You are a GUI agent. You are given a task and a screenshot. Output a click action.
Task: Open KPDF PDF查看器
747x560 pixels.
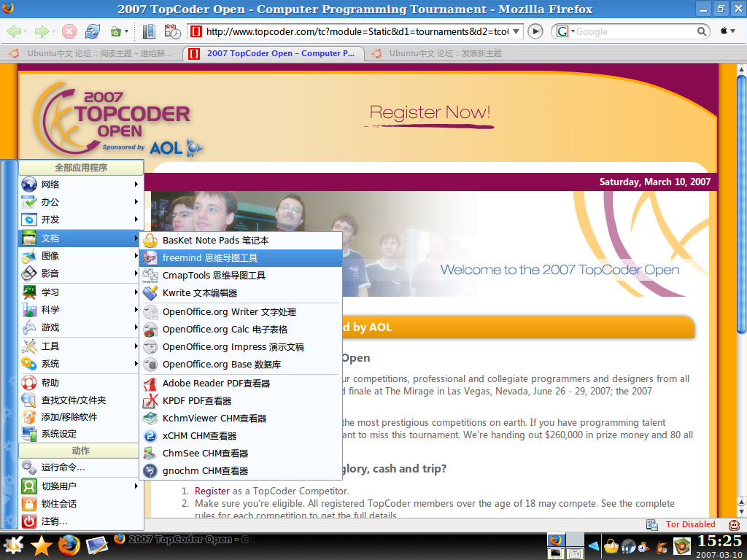tap(241, 401)
